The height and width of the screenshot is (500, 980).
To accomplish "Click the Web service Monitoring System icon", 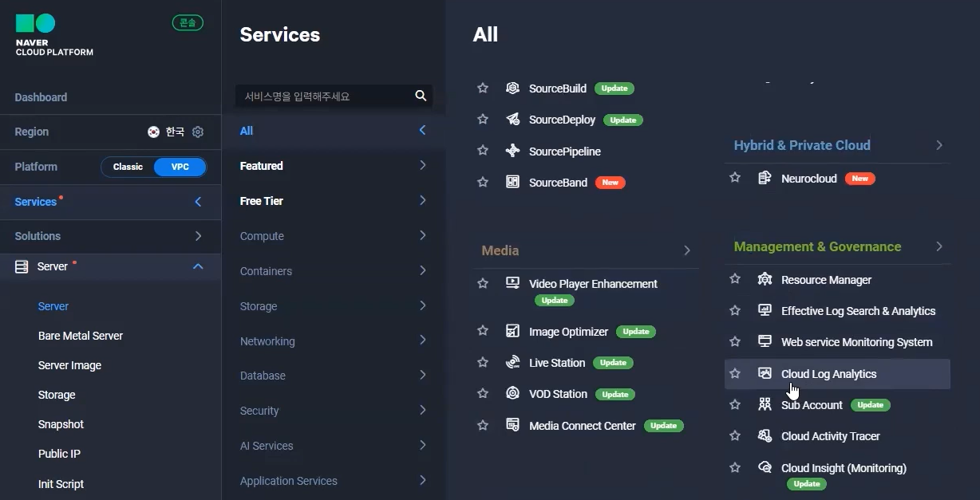I will 765,341.
